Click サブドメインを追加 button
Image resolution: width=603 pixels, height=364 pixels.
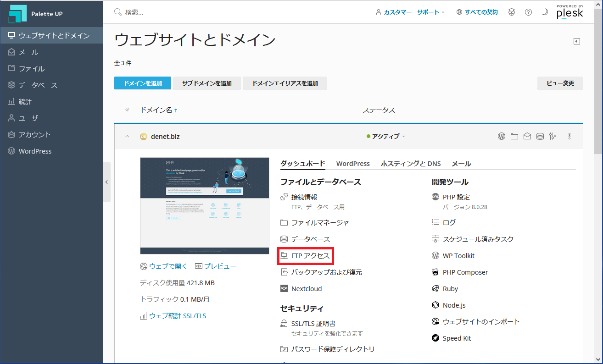click(x=207, y=83)
